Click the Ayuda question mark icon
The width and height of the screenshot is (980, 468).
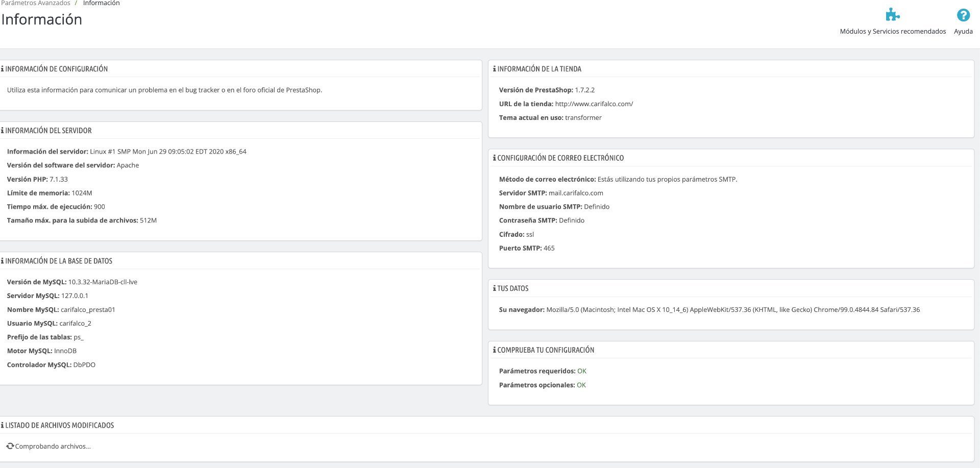(x=963, y=15)
